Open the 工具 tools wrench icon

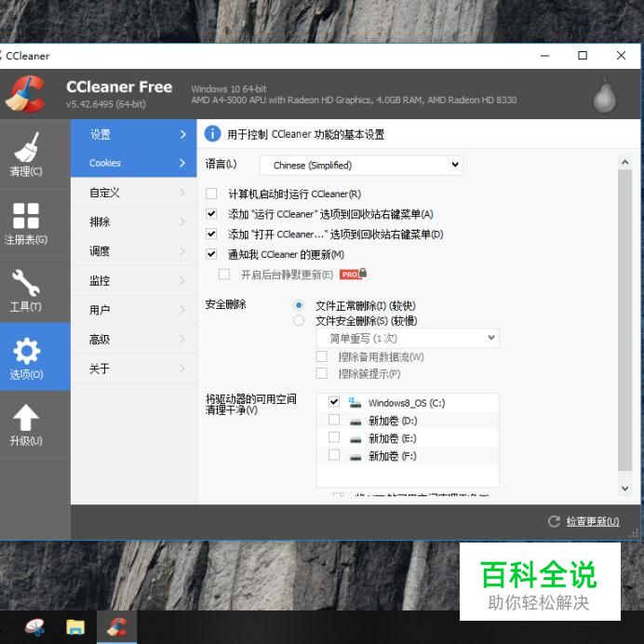(x=26, y=283)
